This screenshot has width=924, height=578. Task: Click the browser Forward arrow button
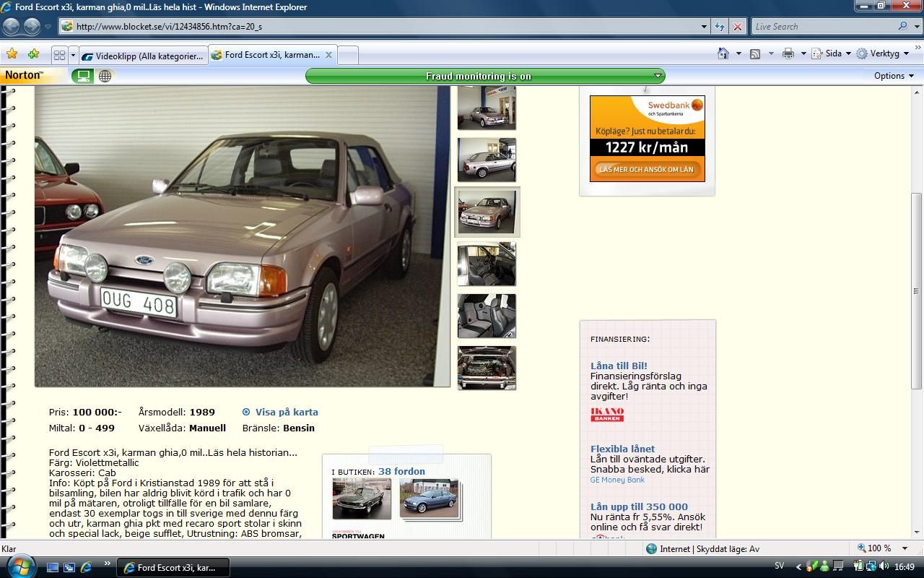32,27
